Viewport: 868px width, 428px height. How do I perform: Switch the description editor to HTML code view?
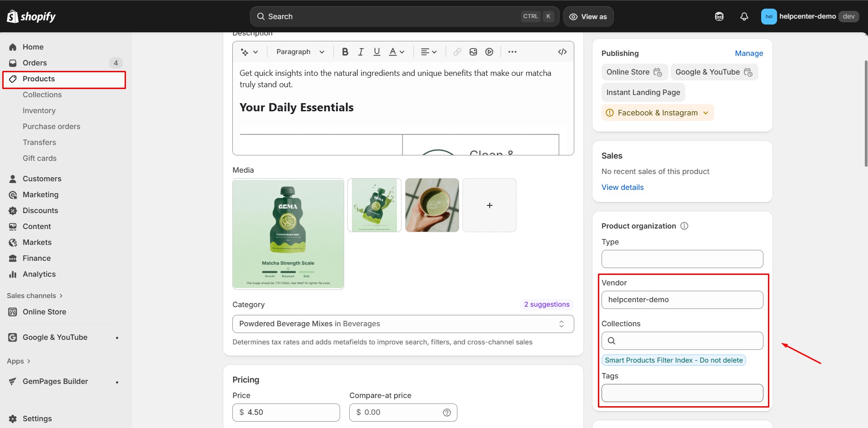pyautogui.click(x=562, y=52)
